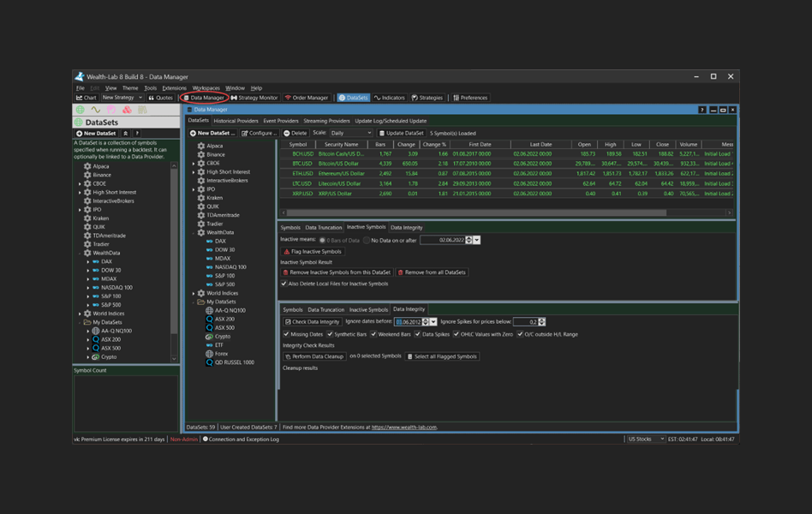Image resolution: width=812 pixels, height=514 pixels.
Task: Open the Strategies panel from toolbar
Action: (x=427, y=98)
